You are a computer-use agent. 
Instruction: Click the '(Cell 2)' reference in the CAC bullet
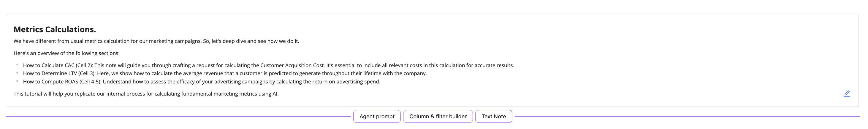tap(84, 65)
